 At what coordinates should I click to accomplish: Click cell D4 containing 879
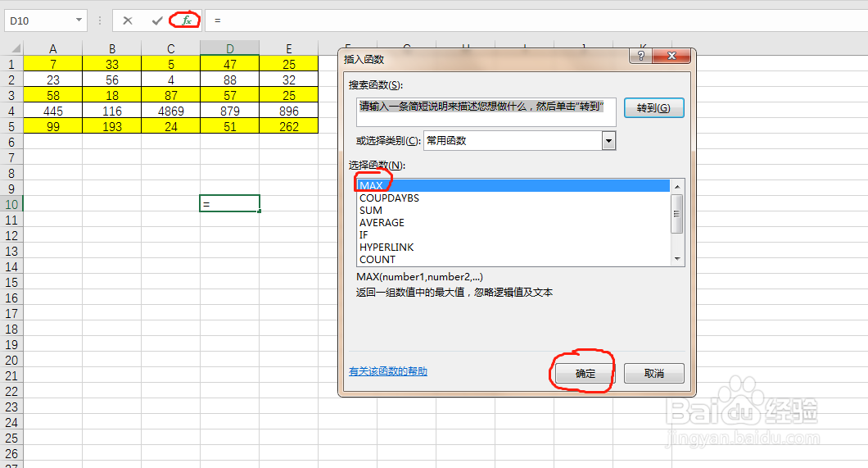230,110
